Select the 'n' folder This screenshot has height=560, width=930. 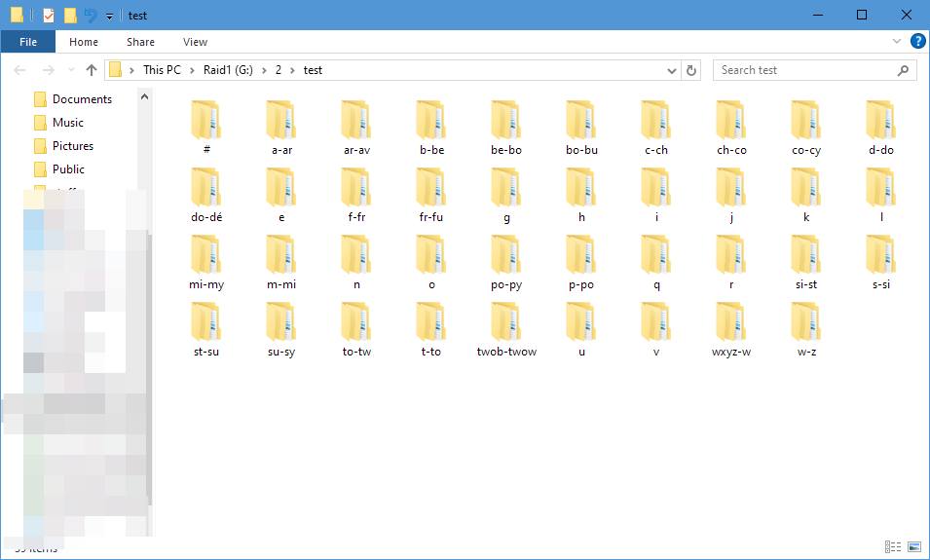pyautogui.click(x=356, y=262)
